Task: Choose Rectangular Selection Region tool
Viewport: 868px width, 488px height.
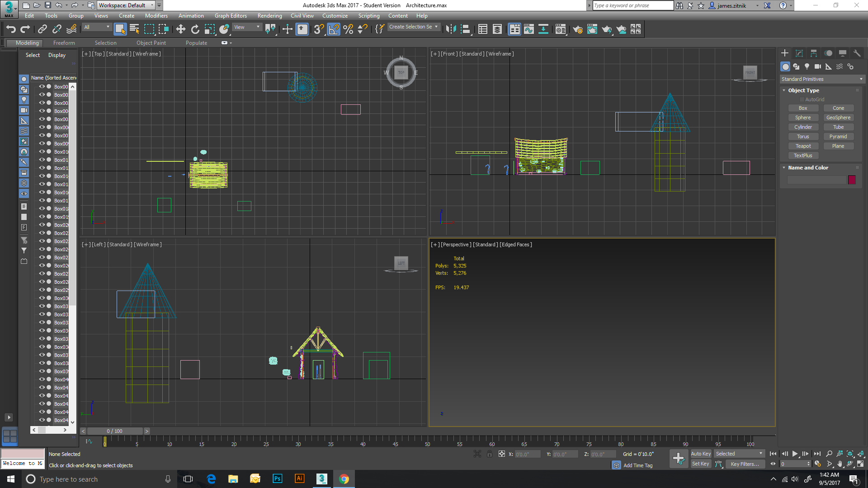Action: pos(149,29)
